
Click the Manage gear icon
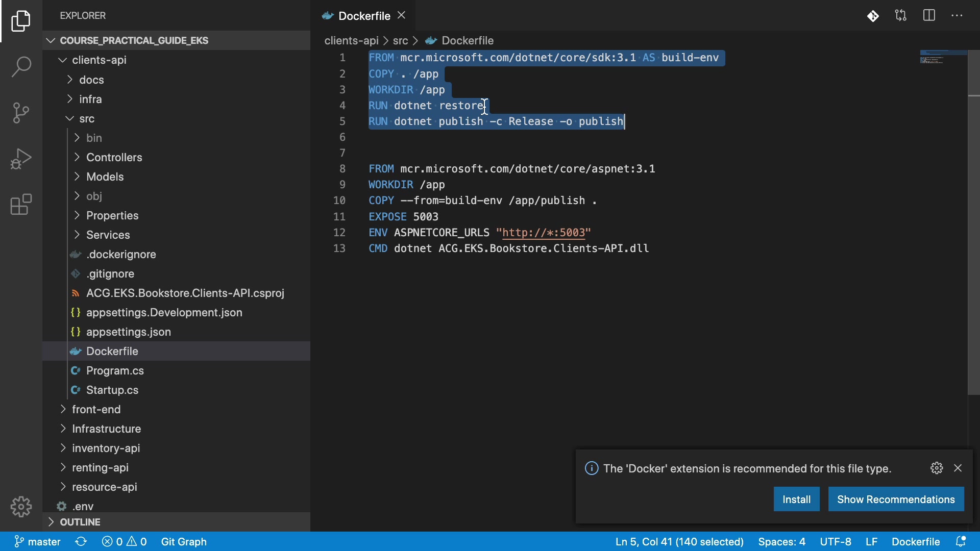[21, 507]
